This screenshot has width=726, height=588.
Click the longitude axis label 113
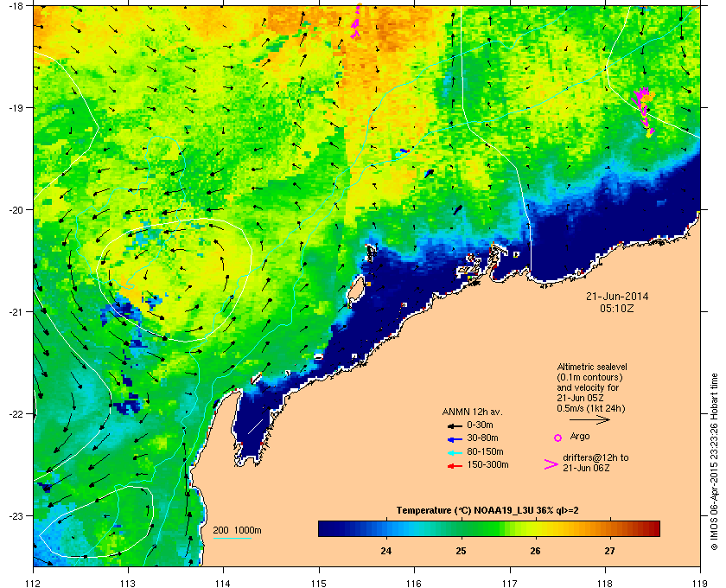tap(128, 584)
